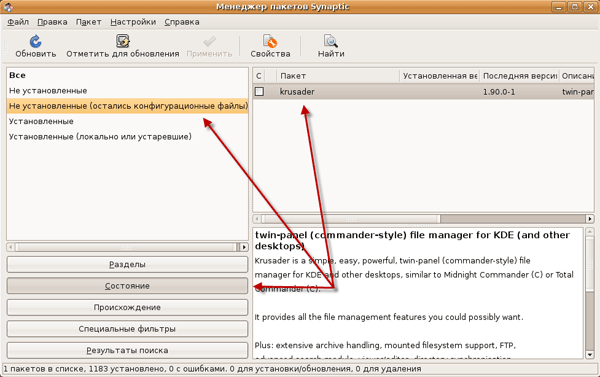Tick the krusader package status checkbox

coord(259,91)
